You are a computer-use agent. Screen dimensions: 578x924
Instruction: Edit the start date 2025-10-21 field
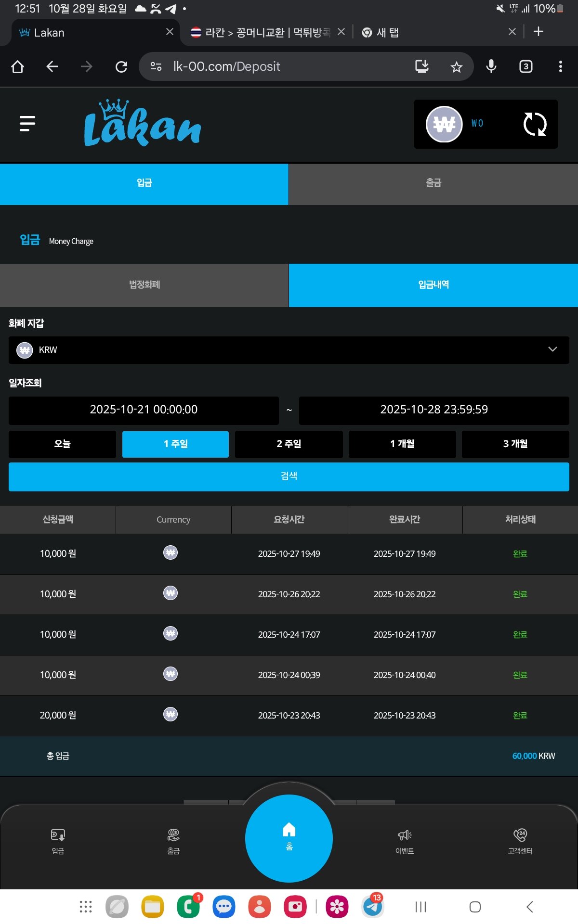pyautogui.click(x=144, y=410)
